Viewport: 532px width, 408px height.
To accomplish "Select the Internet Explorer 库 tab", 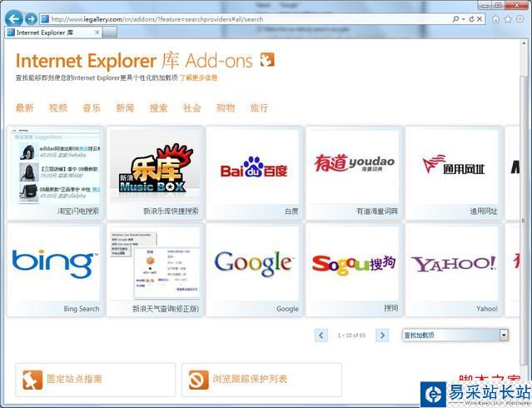I will coord(53,32).
